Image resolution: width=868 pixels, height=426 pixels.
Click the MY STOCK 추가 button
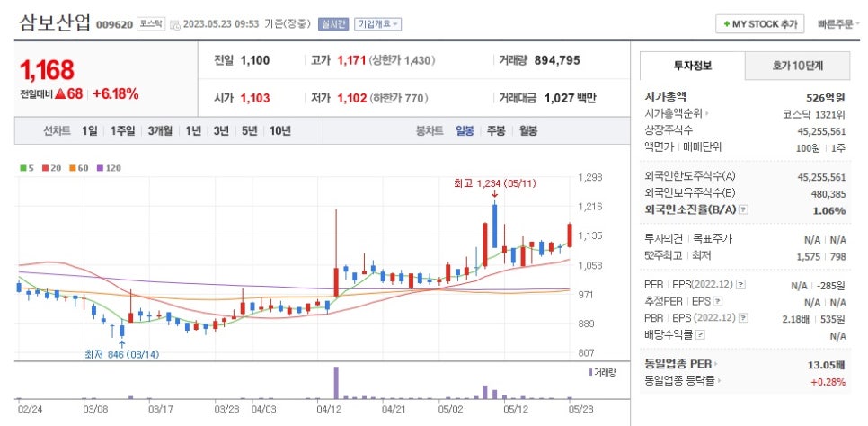(x=759, y=24)
